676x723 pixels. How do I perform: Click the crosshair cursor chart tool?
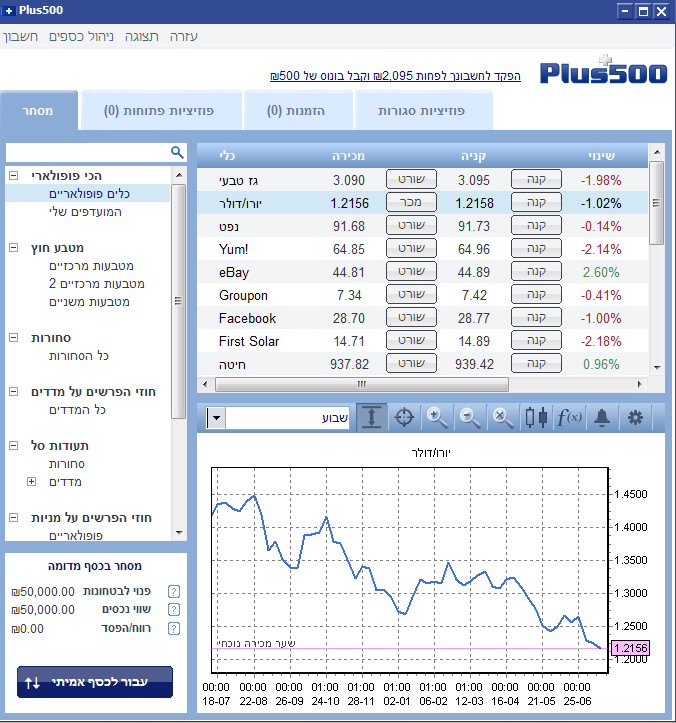(x=405, y=418)
